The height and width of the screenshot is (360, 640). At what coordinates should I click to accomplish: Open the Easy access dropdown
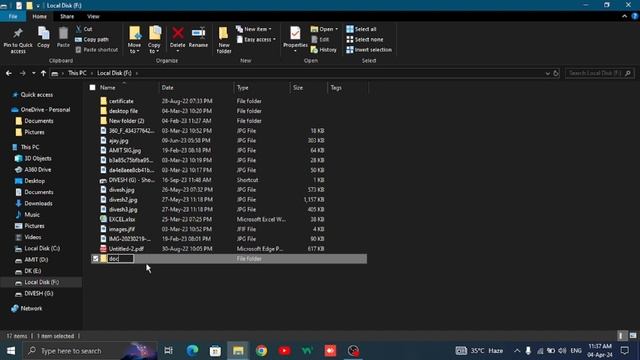(256, 40)
